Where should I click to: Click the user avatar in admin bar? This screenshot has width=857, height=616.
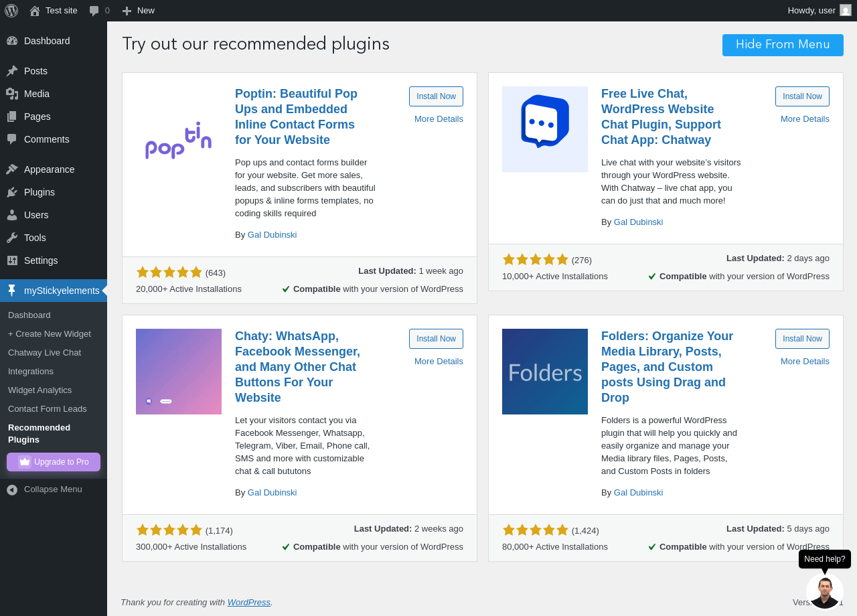click(846, 10)
